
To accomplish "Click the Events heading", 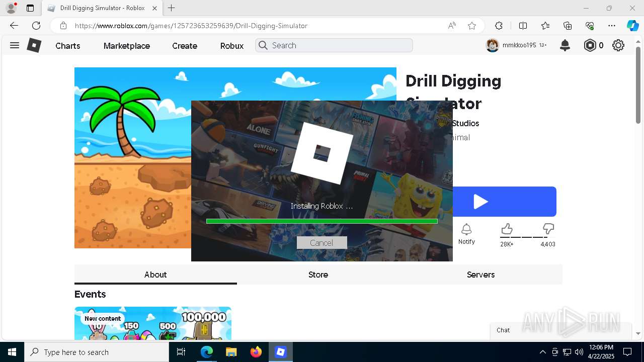I will click(x=90, y=294).
